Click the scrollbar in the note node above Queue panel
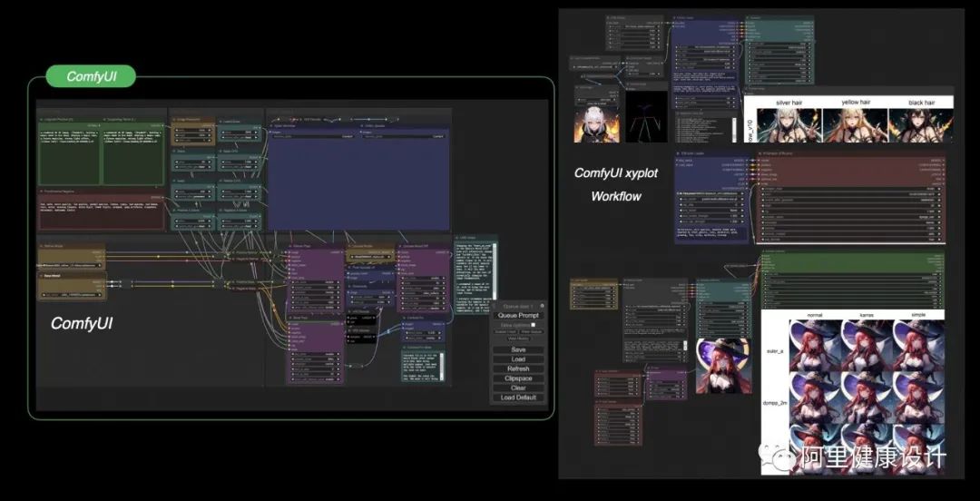The image size is (980, 501). (495, 270)
